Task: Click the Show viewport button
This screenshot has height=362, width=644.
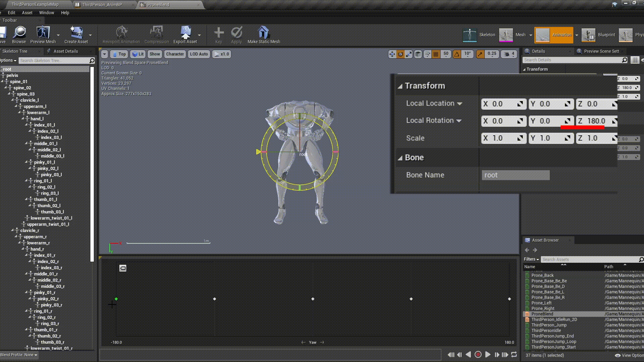Action: 155,54
